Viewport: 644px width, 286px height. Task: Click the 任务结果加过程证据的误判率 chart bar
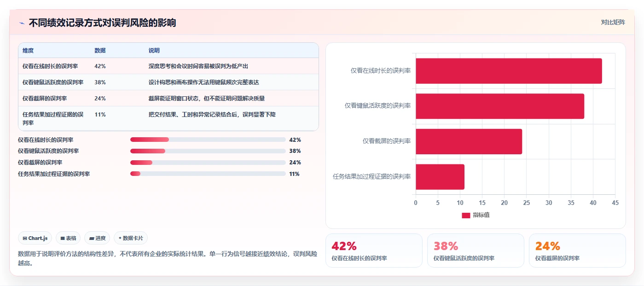[440, 176]
